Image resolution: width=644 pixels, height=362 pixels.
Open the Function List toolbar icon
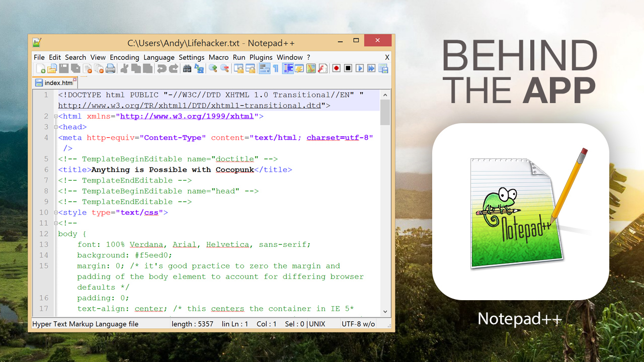(323, 68)
